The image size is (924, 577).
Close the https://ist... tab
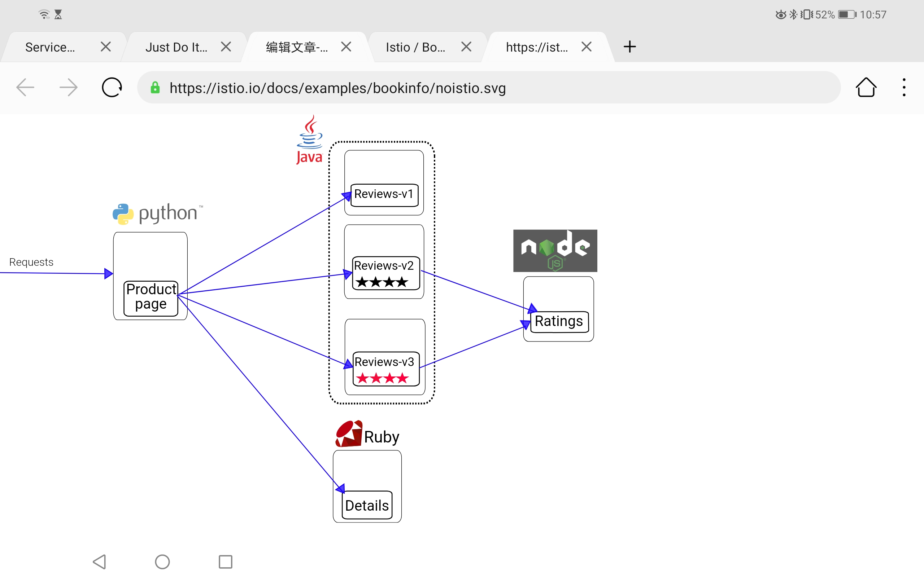pyautogui.click(x=587, y=47)
